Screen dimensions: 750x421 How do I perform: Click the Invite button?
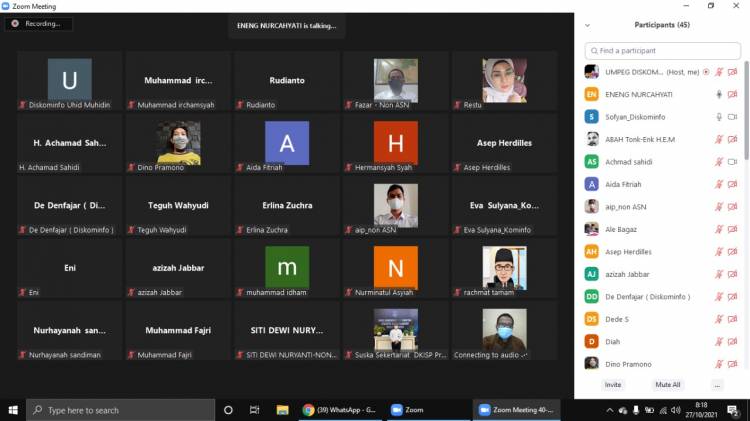tap(612, 384)
